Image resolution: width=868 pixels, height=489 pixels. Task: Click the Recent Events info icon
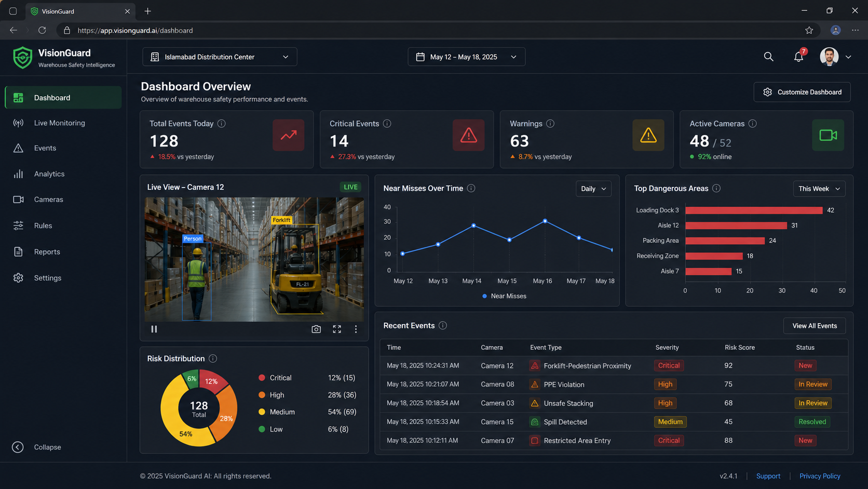[442, 325]
